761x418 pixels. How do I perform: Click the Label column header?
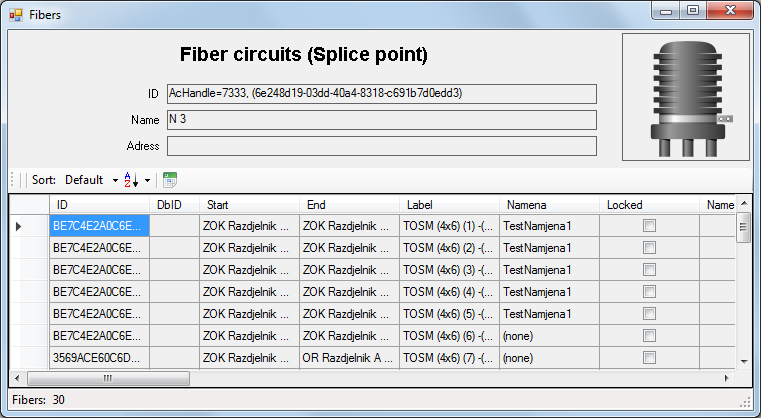[x=449, y=205]
